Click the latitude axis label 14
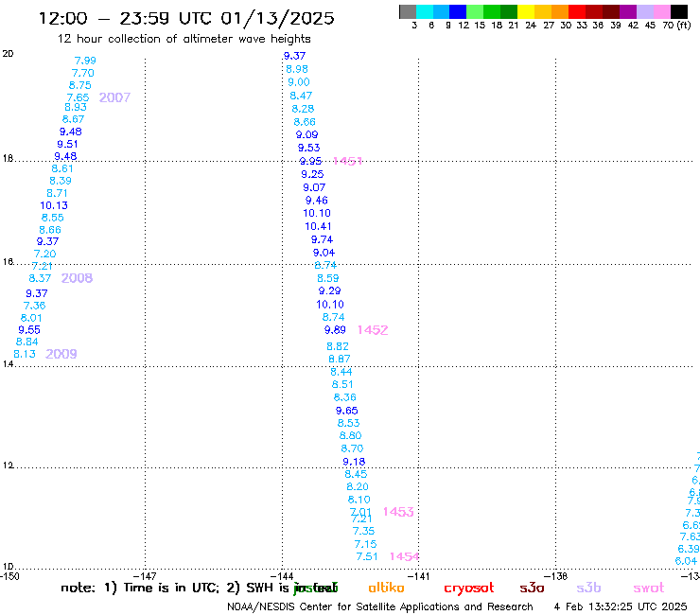The image size is (700, 615). [8, 364]
